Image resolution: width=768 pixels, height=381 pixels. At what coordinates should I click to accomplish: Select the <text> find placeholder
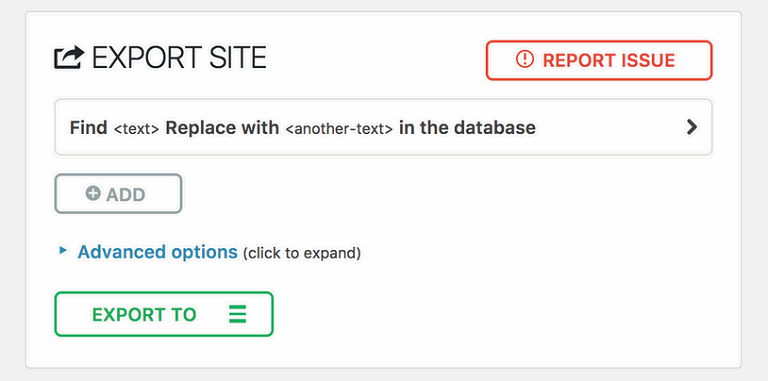[136, 129]
